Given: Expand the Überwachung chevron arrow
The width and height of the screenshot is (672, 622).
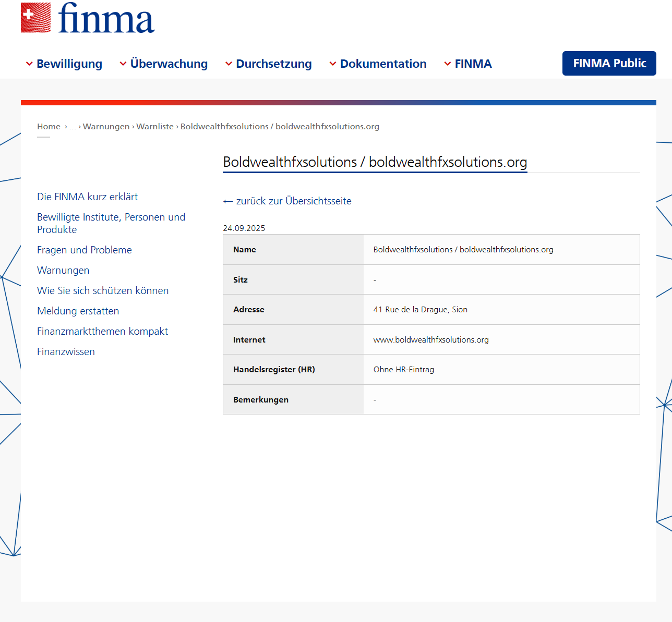Looking at the screenshot, I should [123, 64].
